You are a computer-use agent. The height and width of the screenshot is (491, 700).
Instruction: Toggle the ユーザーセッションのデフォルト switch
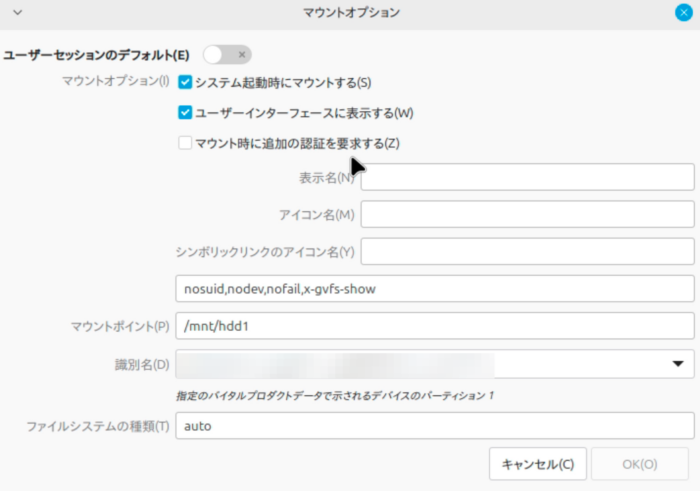coord(227,54)
